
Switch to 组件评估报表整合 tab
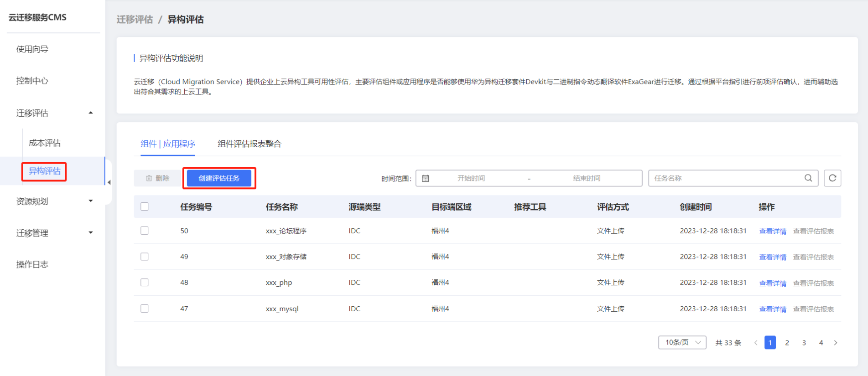(x=249, y=144)
